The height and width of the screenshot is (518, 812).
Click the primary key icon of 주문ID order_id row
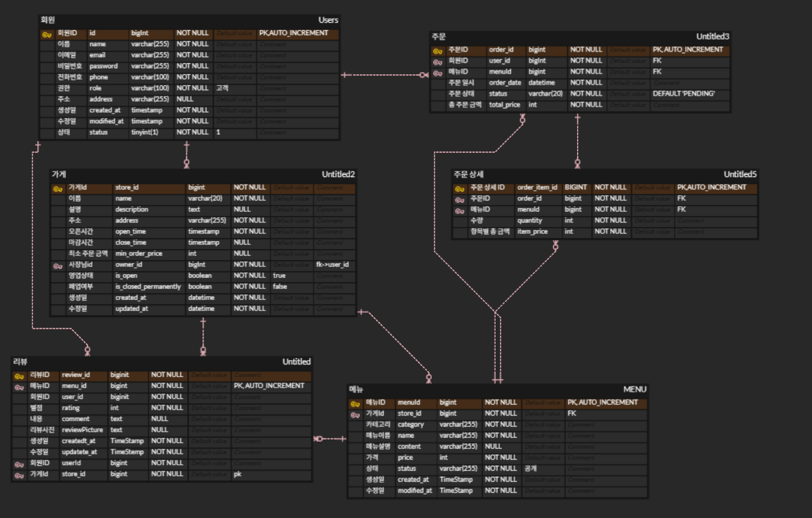pos(438,51)
